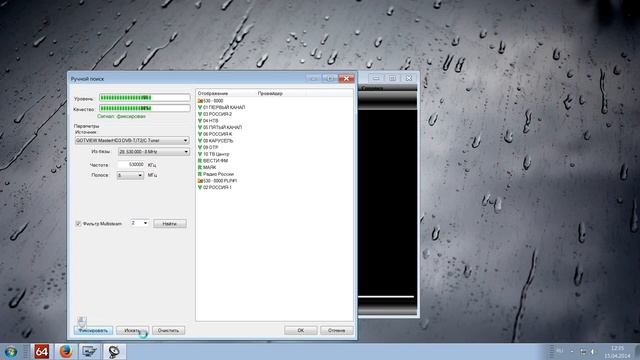
Task: Open the Windows Start menu orb
Action: tap(10, 351)
